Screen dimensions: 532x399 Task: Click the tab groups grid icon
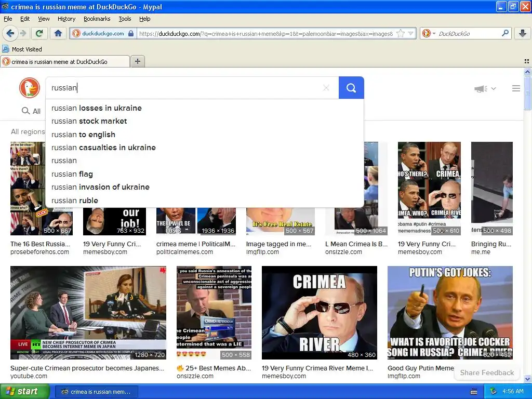pyautogui.click(x=527, y=61)
